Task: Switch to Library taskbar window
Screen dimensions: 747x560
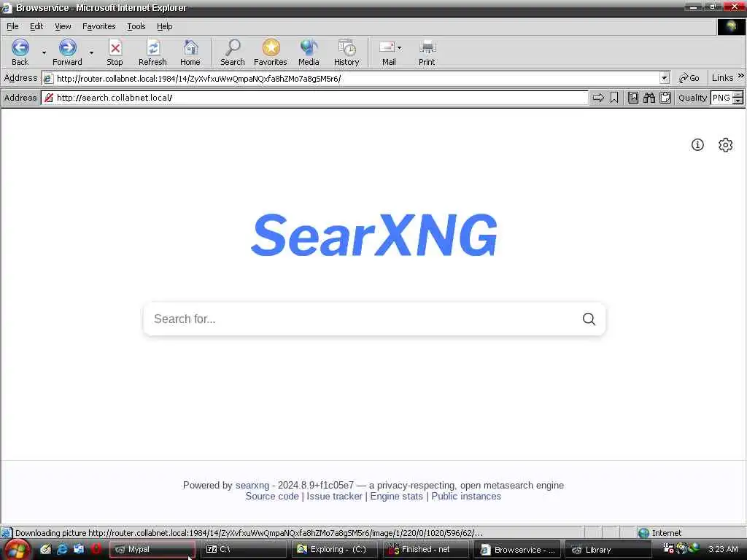Action: click(x=608, y=550)
